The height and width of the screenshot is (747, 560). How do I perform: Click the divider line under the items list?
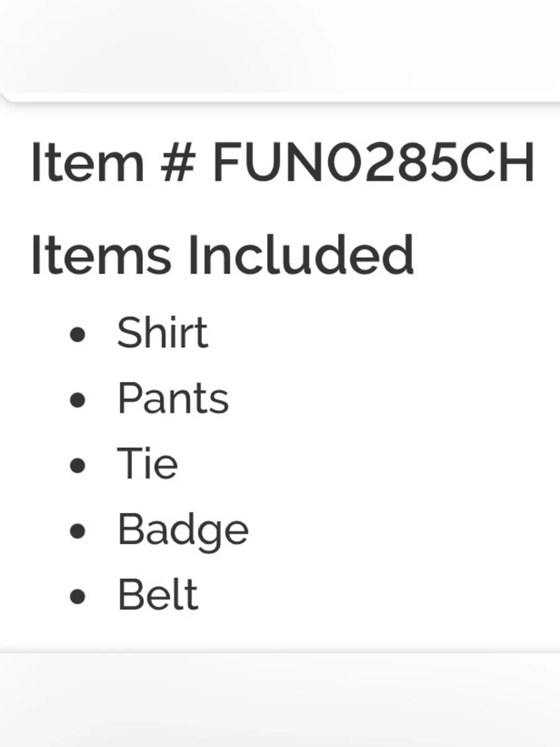(280, 653)
